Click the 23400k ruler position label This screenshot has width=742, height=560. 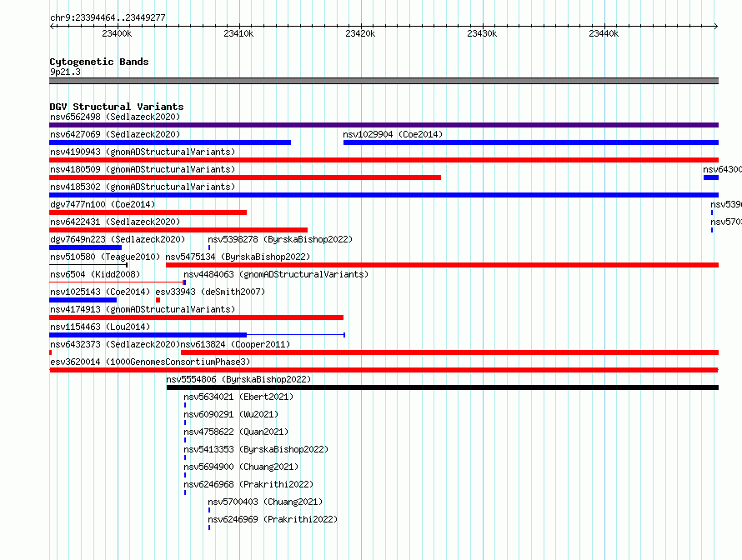point(117,33)
